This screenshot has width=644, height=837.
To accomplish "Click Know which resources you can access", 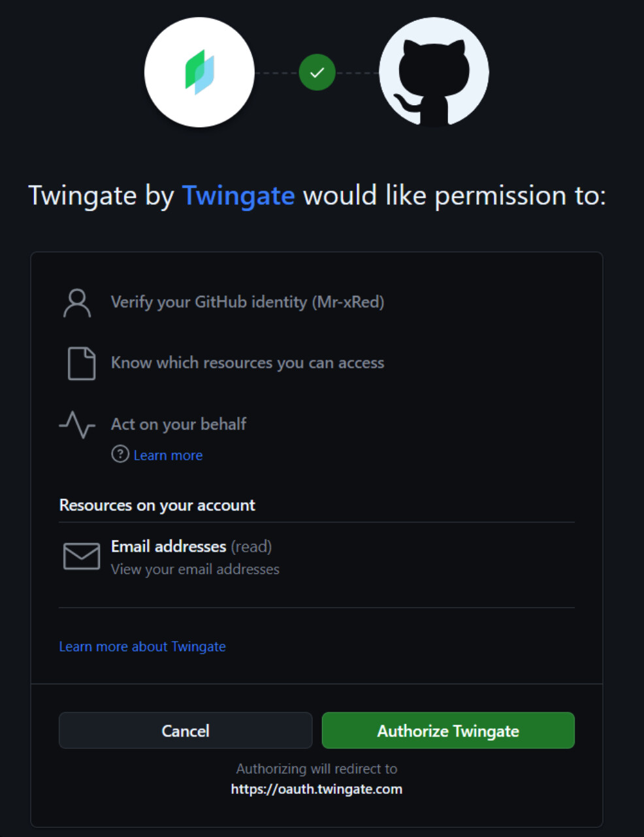I will tap(248, 362).
